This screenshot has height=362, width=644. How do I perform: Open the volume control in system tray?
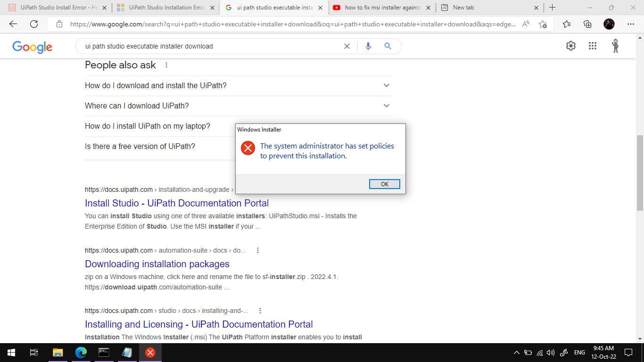[551, 353]
